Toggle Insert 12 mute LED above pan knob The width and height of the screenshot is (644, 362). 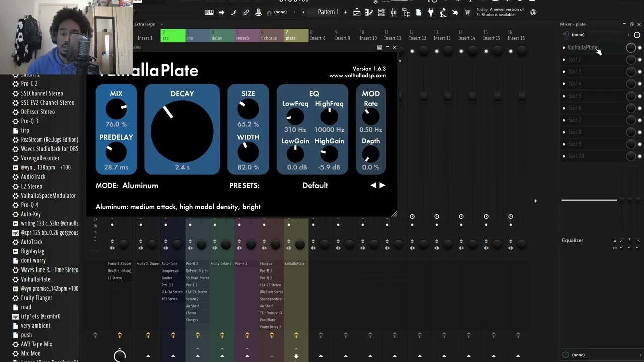pos(412,51)
